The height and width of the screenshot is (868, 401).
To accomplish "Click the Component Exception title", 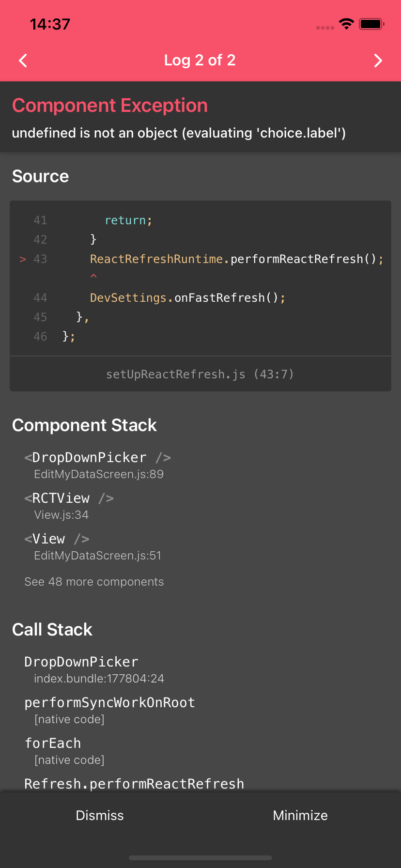I will coord(110,105).
